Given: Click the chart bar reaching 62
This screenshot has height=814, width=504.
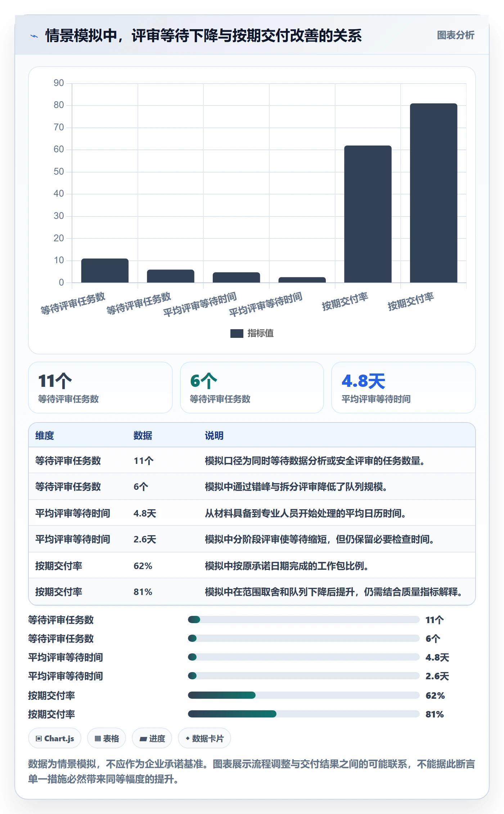Looking at the screenshot, I should click(x=368, y=214).
